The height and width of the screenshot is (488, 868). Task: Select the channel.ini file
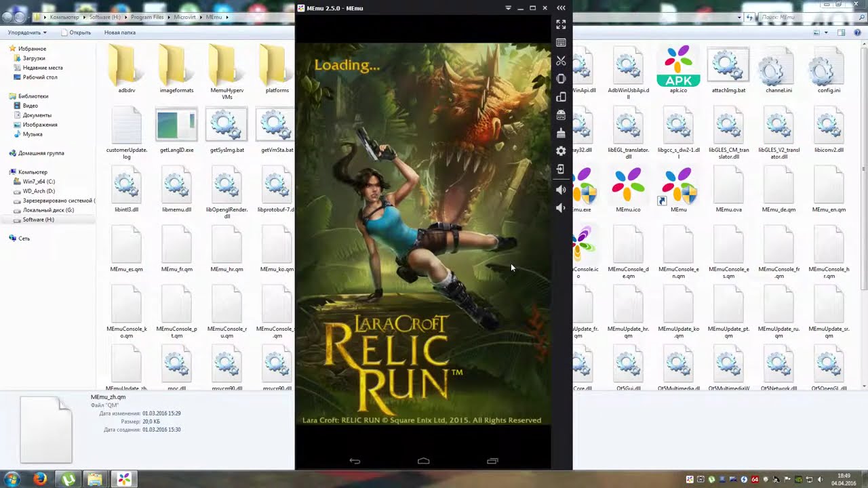pyautogui.click(x=778, y=70)
